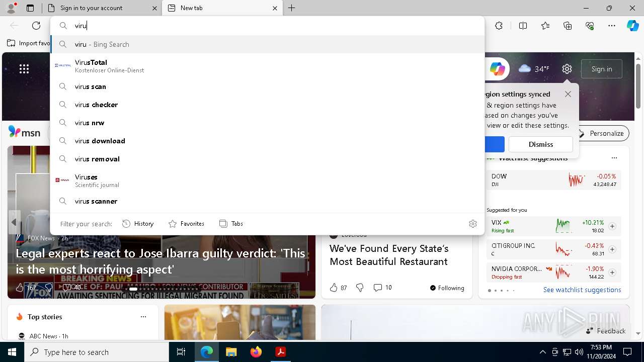This screenshot has height=362, width=644.
Task: Open the Copilot sidebar icon
Action: pos(632,26)
